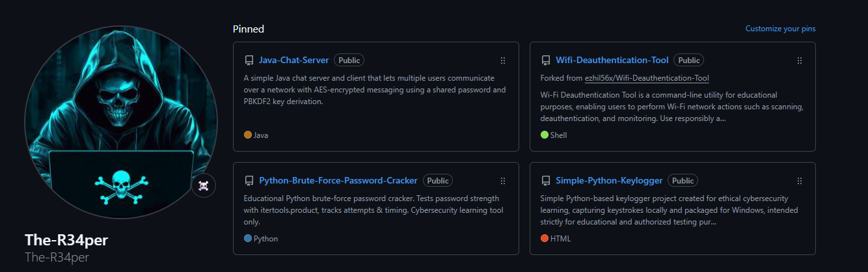Click the Java chat server description text
Image resolution: width=868 pixels, height=272 pixels.
375,90
